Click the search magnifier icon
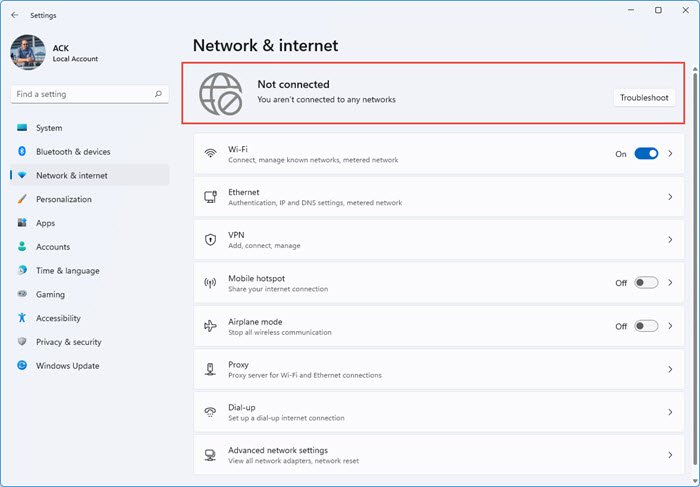700x487 pixels. pyautogui.click(x=158, y=94)
